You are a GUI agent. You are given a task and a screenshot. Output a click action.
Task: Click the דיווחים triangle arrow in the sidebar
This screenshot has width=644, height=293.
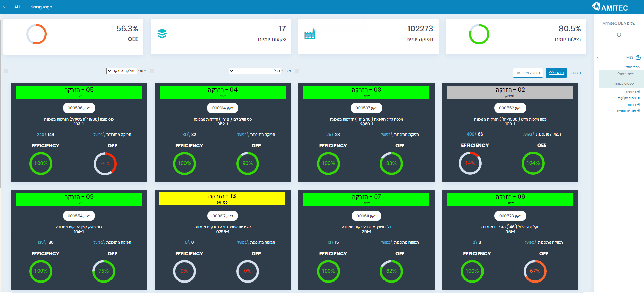638,92
